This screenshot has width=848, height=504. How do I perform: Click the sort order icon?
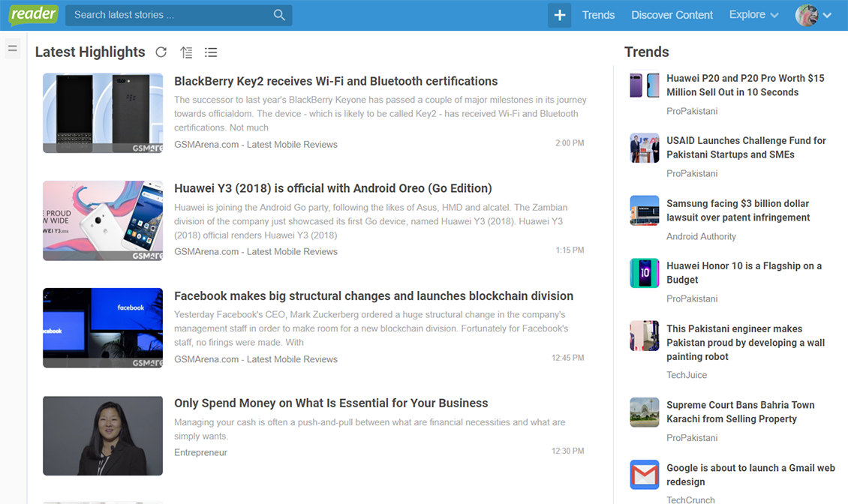tap(186, 52)
